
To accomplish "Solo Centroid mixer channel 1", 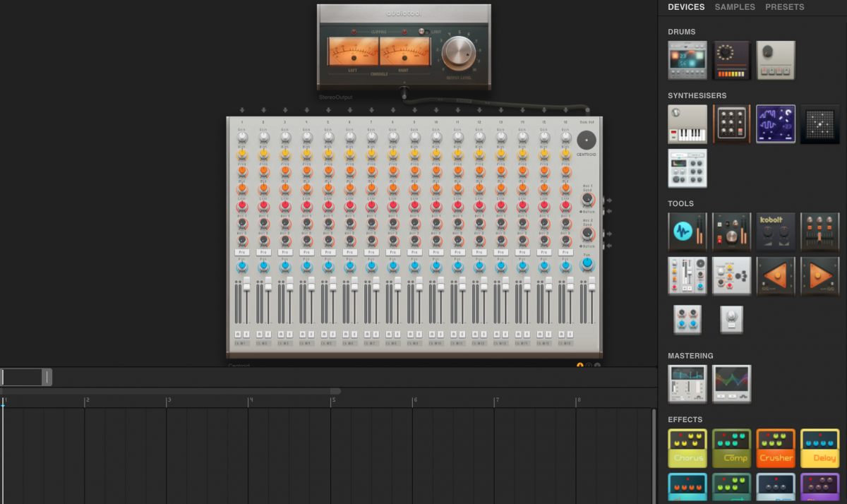I will [x=246, y=334].
